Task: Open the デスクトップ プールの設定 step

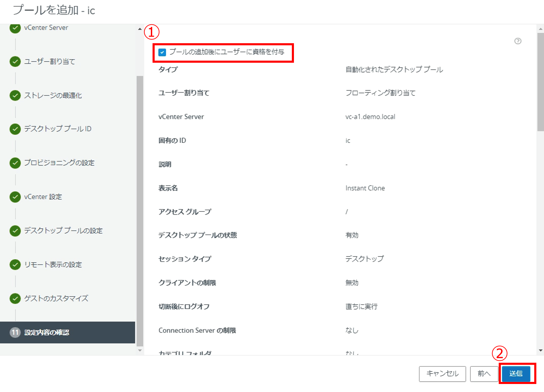Action: (63, 231)
